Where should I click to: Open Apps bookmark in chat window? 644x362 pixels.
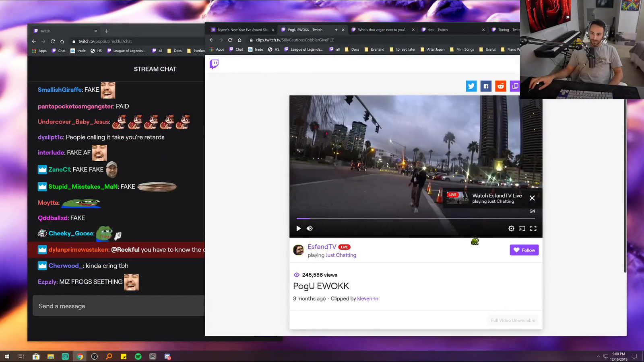pyautogui.click(x=39, y=51)
